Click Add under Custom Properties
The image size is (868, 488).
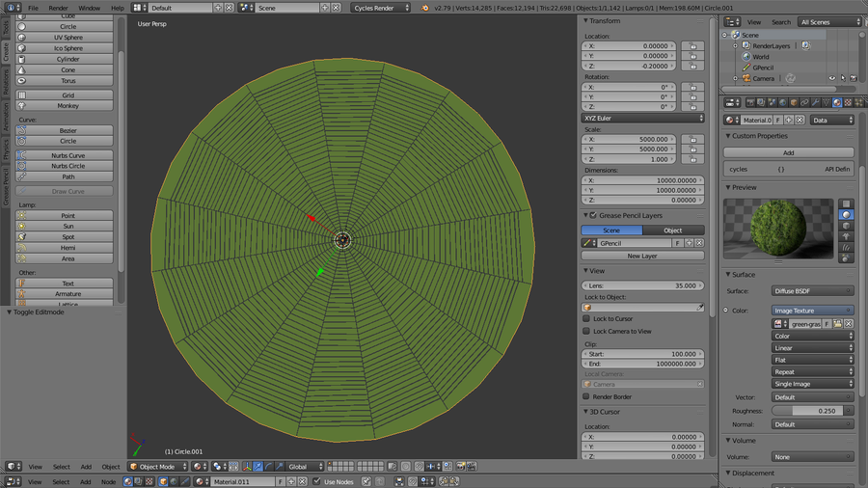(x=788, y=152)
